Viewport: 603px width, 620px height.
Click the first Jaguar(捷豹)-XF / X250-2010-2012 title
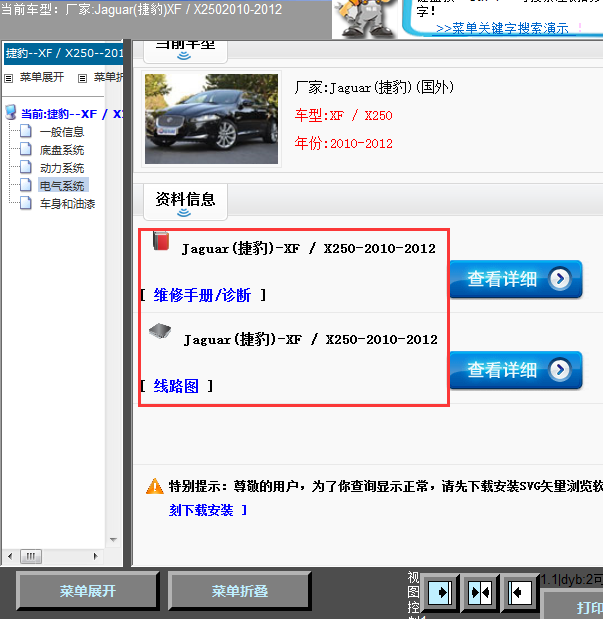coord(308,248)
